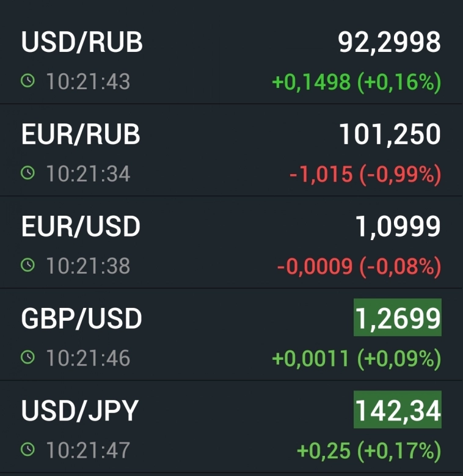The image size is (463, 476).
Task: Choose the USD/JPY pair label
Action: [x=80, y=411]
